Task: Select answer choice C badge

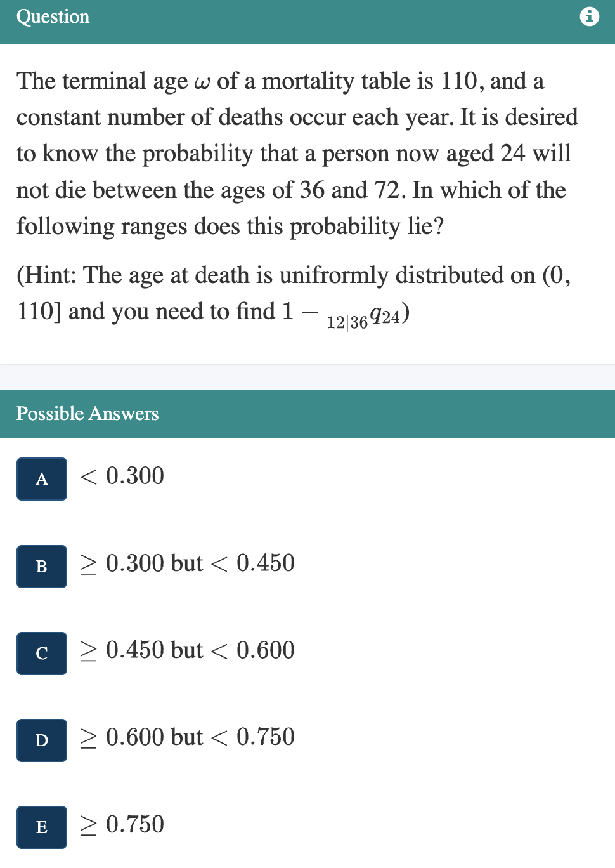Action: coord(41,654)
